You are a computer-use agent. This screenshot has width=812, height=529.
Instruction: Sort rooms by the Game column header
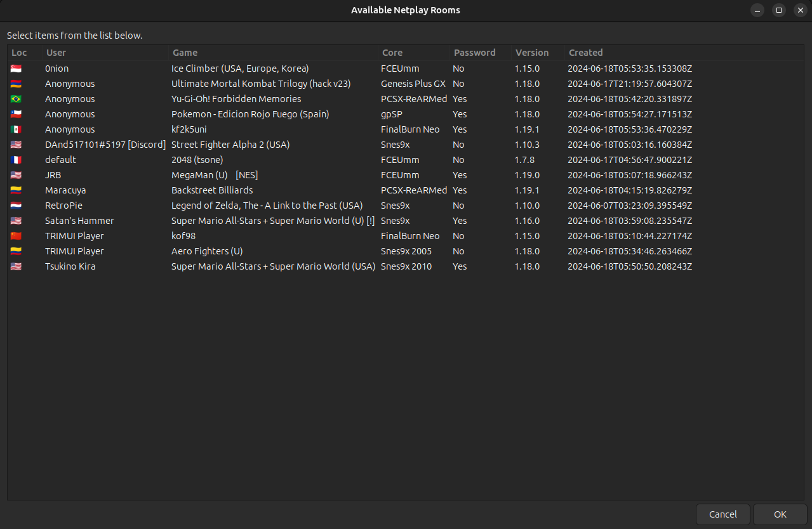tap(185, 53)
